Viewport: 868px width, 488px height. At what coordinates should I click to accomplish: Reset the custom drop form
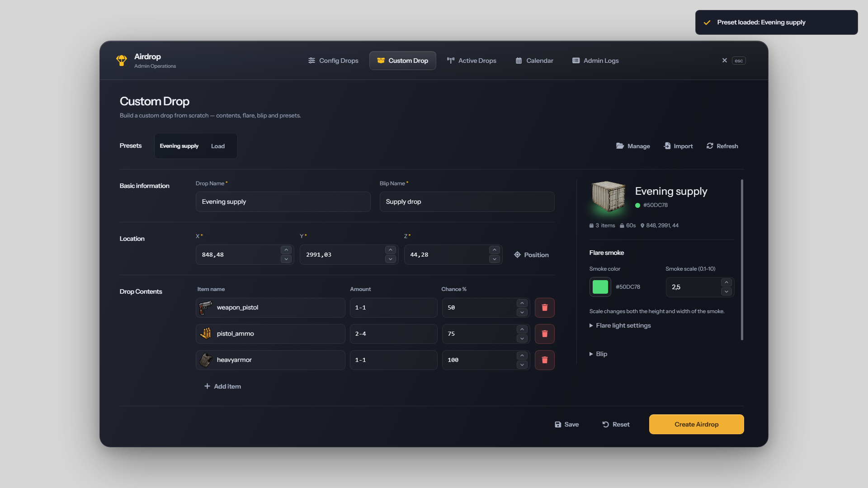click(616, 425)
